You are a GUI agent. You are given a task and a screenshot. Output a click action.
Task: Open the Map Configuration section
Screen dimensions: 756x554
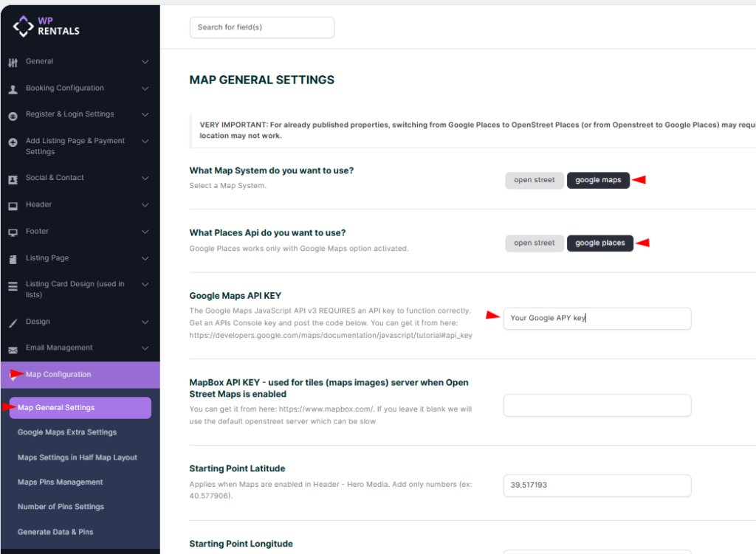coord(80,375)
